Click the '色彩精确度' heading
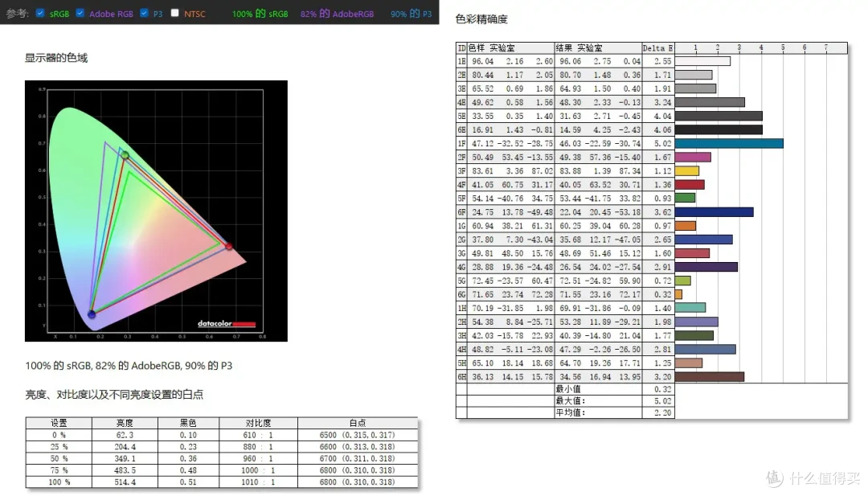Viewport: 868px width, 496px height. [x=481, y=19]
